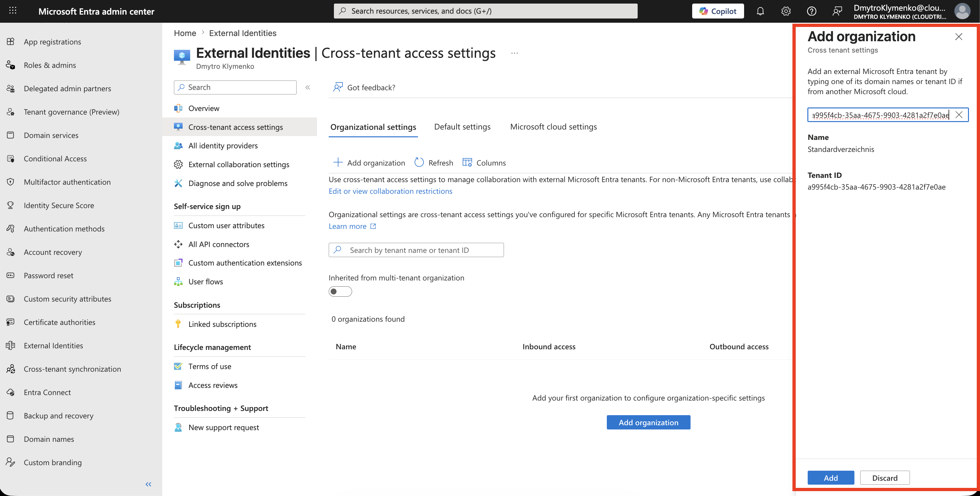Switch to Microsoft cloud settings tab
Image resolution: width=980 pixels, height=496 pixels.
pos(553,127)
